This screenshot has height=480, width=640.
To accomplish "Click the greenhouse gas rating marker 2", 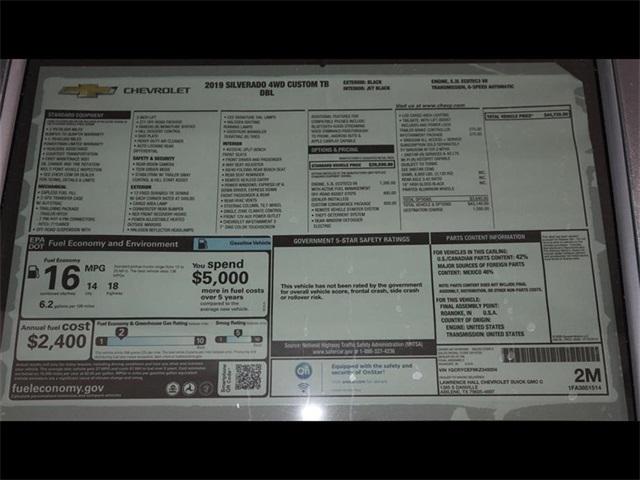I will pyautogui.click(x=123, y=332).
